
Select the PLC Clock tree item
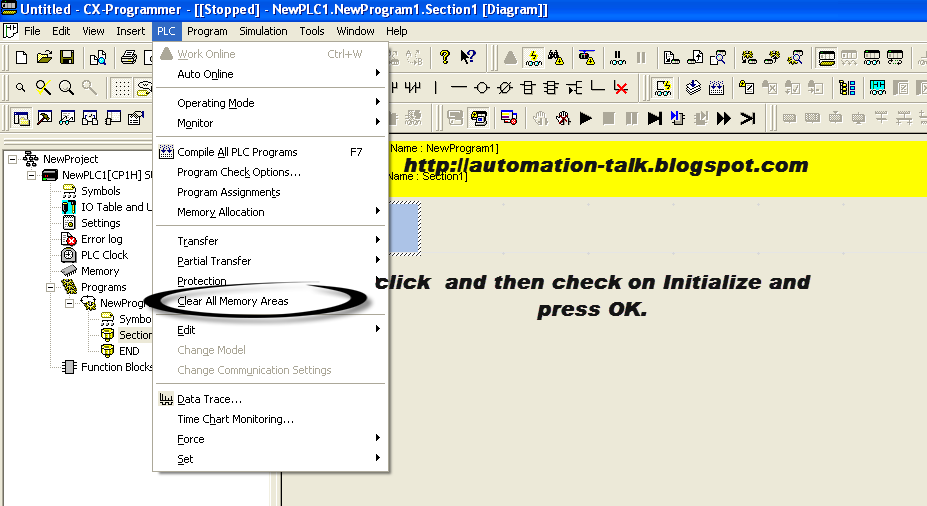tap(104, 255)
